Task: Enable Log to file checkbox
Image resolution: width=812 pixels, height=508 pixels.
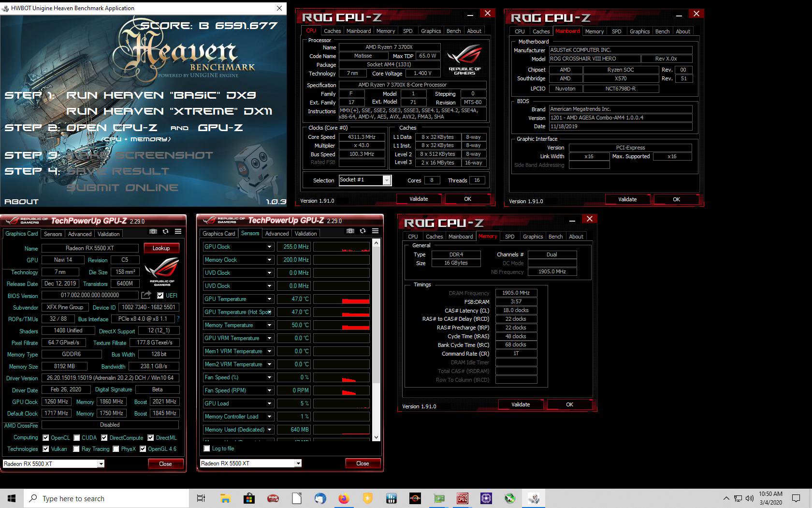Action: (x=207, y=448)
